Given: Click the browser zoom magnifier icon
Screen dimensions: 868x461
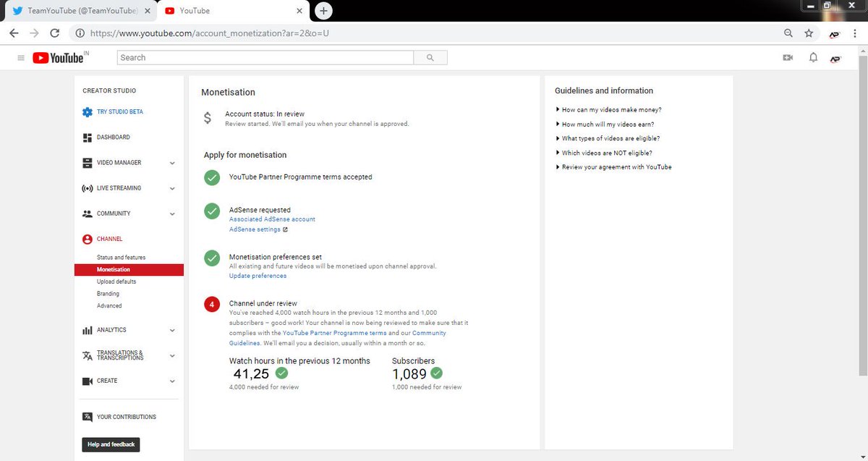Looking at the screenshot, I should click(x=788, y=33).
